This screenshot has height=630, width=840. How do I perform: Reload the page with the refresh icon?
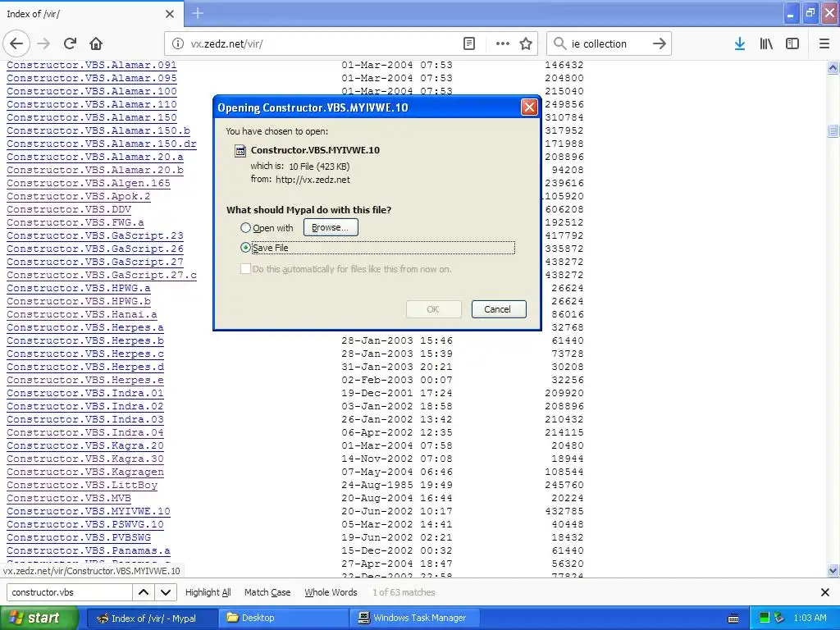71,43
